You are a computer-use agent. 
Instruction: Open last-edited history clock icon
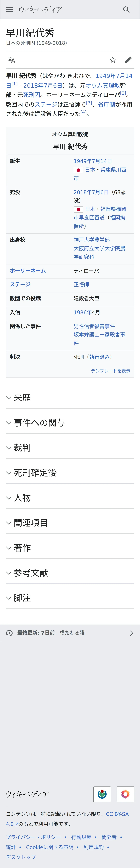[x=9, y=633]
